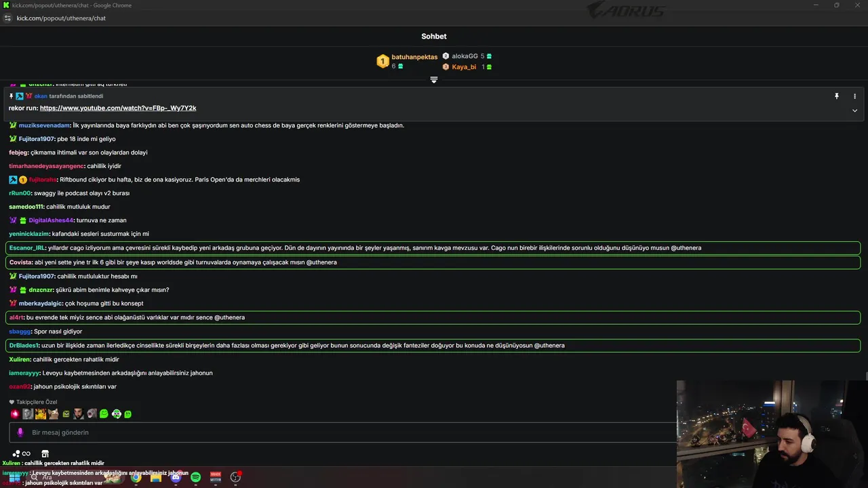The image size is (868, 488).
Task: Click the Chrome address bar URL
Action: click(x=61, y=18)
